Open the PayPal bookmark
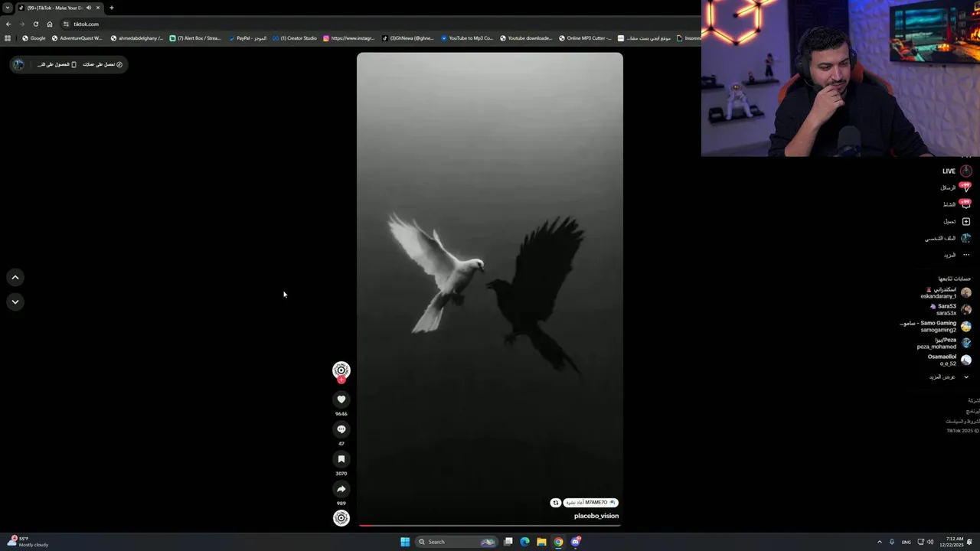 (247, 38)
